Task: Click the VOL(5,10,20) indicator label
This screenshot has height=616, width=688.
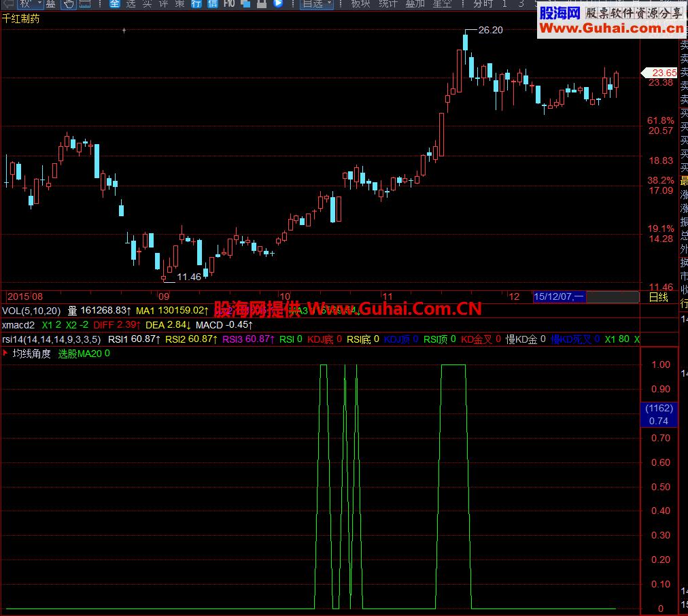Action: click(31, 311)
